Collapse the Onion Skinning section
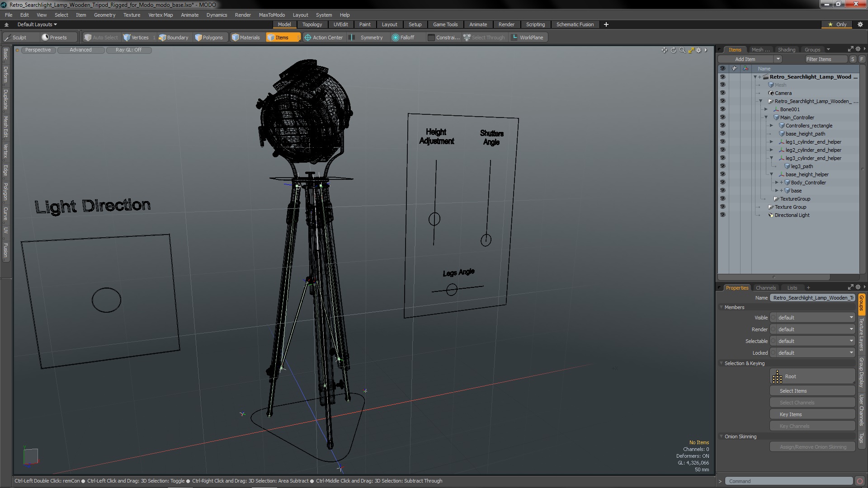Image resolution: width=868 pixels, height=488 pixels. [722, 436]
